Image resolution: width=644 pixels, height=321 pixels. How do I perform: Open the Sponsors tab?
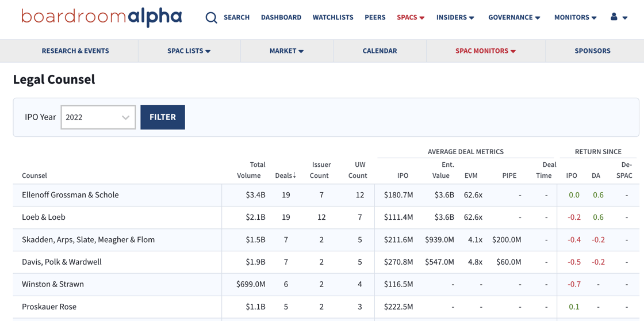coord(592,51)
